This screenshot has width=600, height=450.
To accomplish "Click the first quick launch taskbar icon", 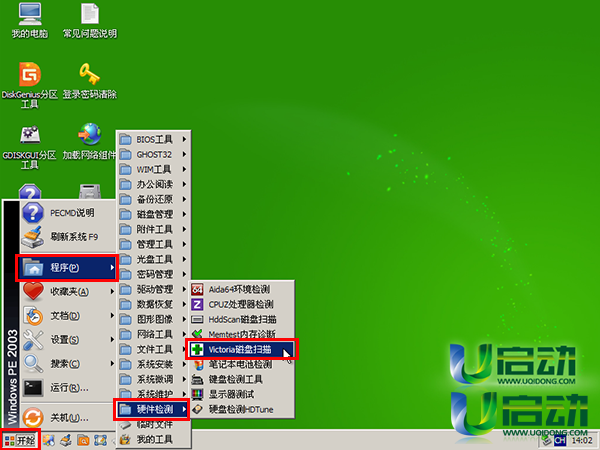I will 49,440.
